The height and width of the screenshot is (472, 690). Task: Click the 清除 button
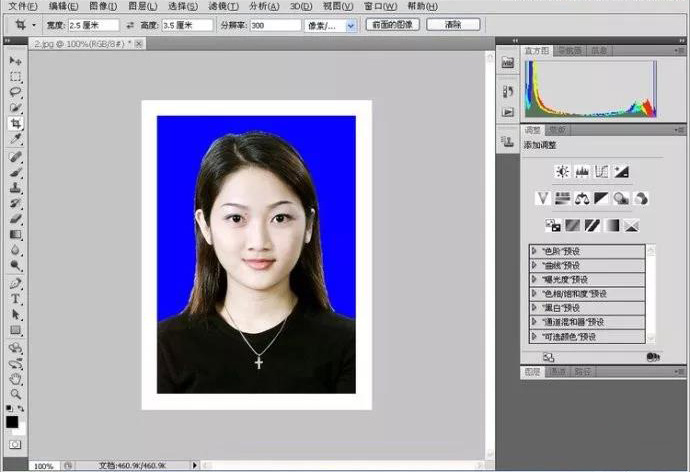[451, 24]
